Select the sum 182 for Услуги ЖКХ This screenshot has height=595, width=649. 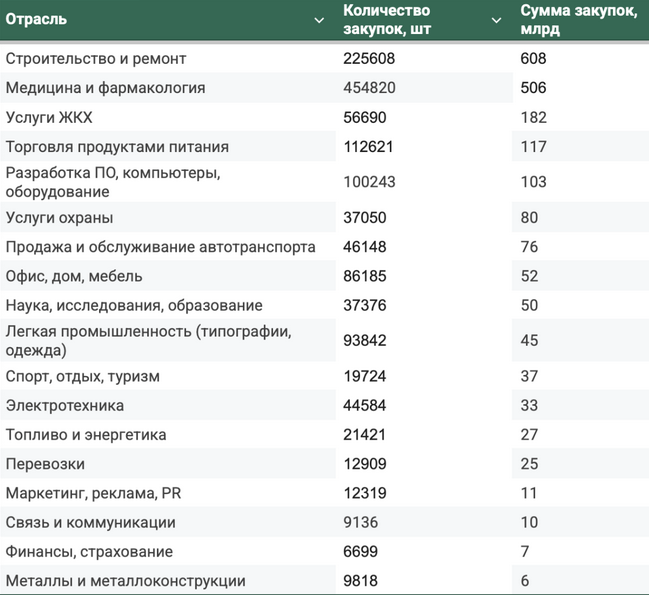[534, 118]
